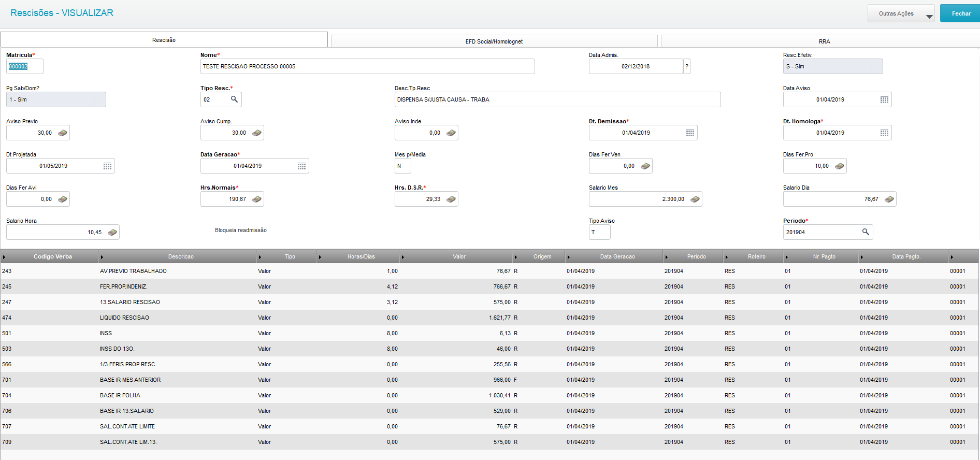980x460 pixels.
Task: Click the arrow before Data Pagto. column header
Action: [x=861, y=257]
